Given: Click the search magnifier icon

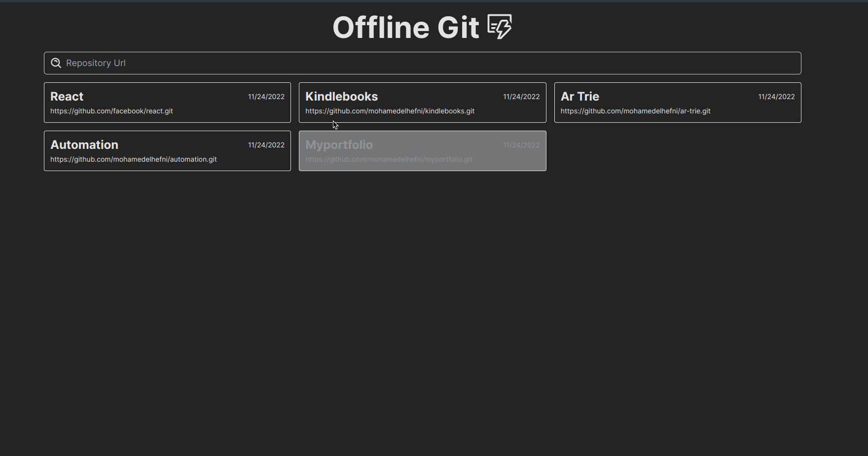Looking at the screenshot, I should pyautogui.click(x=56, y=63).
